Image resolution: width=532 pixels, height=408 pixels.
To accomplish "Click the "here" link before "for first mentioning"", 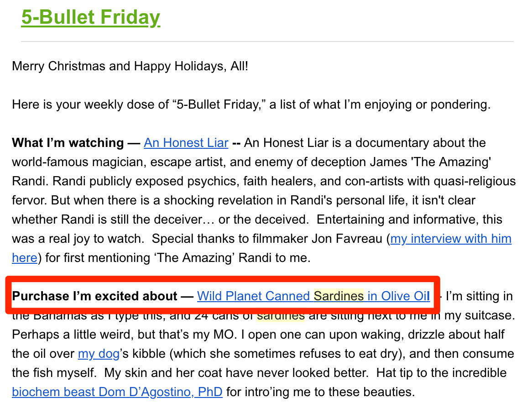I will [x=25, y=258].
